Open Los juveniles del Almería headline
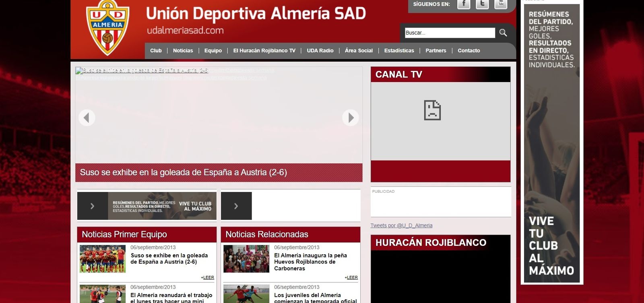This screenshot has width=644, height=303. [x=315, y=298]
